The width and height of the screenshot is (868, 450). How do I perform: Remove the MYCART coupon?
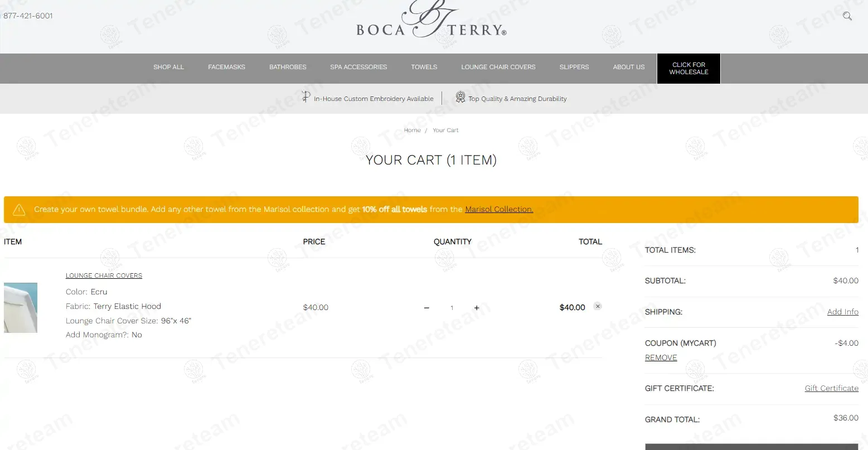(661, 358)
